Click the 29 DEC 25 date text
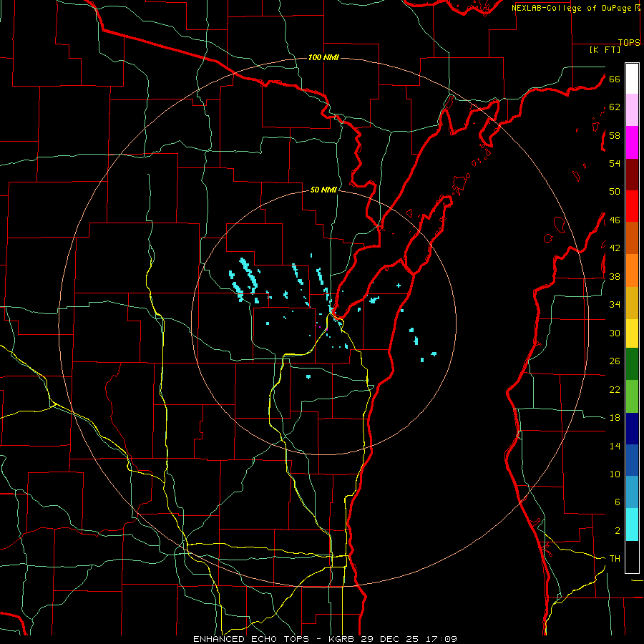The width and height of the screenshot is (644, 644). tap(390, 639)
